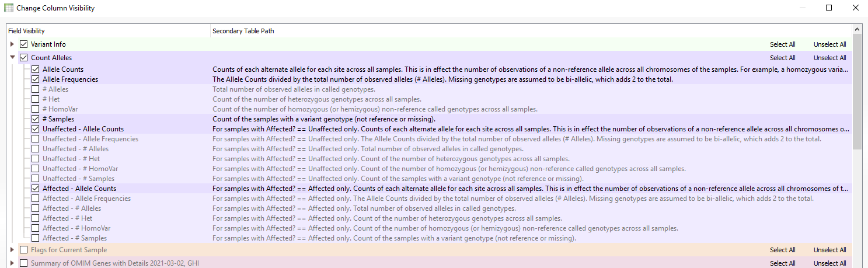The image size is (868, 268).
Task: Click Select All for Count Alleles
Action: pos(782,58)
